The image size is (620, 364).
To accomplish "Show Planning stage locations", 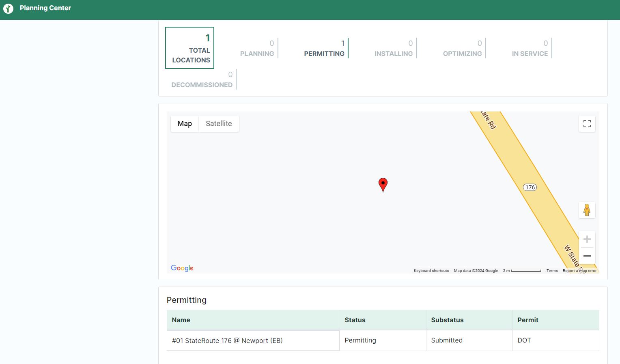I will pos(257,48).
